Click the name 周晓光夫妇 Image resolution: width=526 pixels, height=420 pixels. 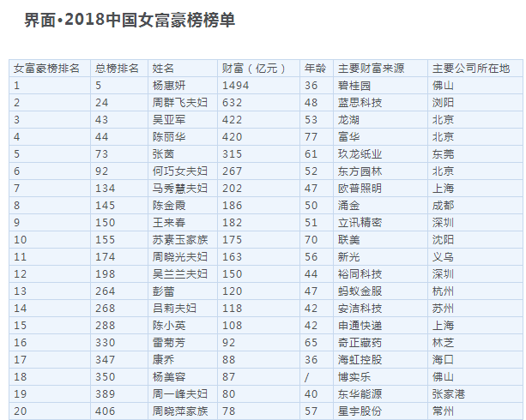180,257
